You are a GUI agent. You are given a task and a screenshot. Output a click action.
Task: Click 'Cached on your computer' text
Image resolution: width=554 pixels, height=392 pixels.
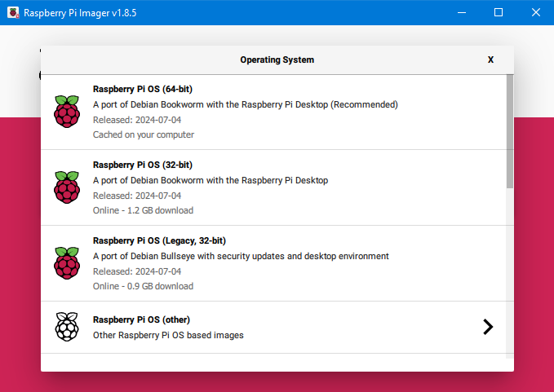coord(144,134)
